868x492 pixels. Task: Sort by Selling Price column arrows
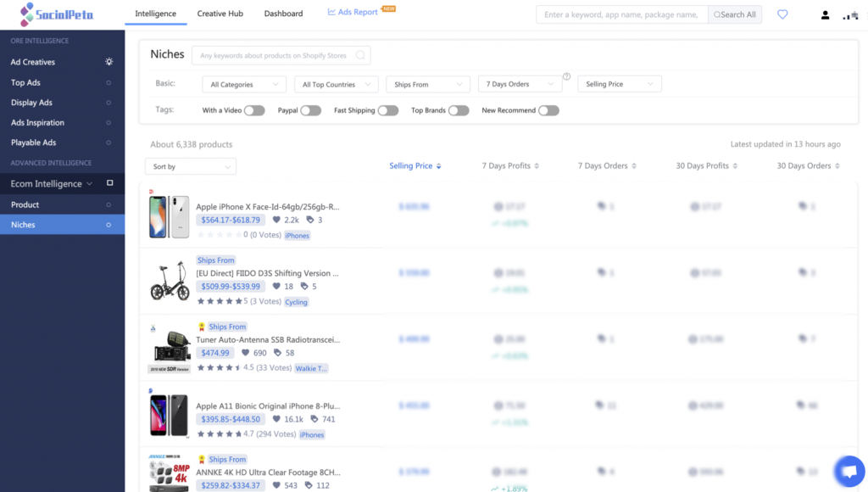[x=438, y=166]
